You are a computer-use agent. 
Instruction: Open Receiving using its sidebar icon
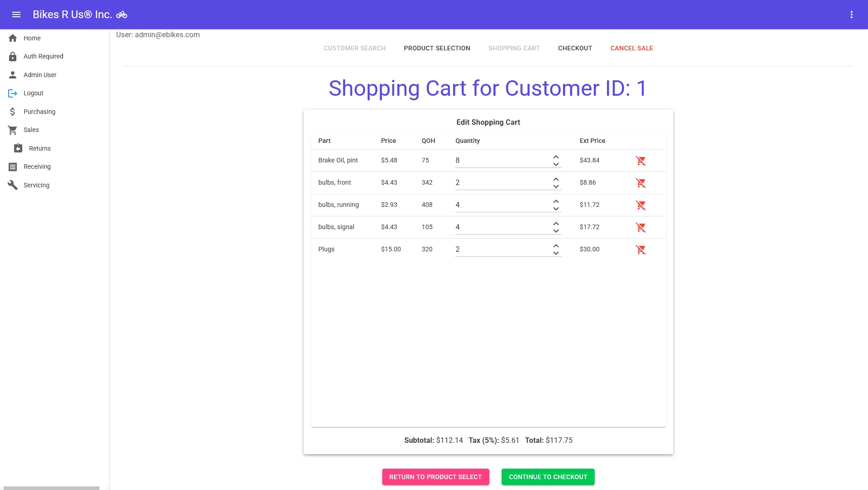point(12,167)
